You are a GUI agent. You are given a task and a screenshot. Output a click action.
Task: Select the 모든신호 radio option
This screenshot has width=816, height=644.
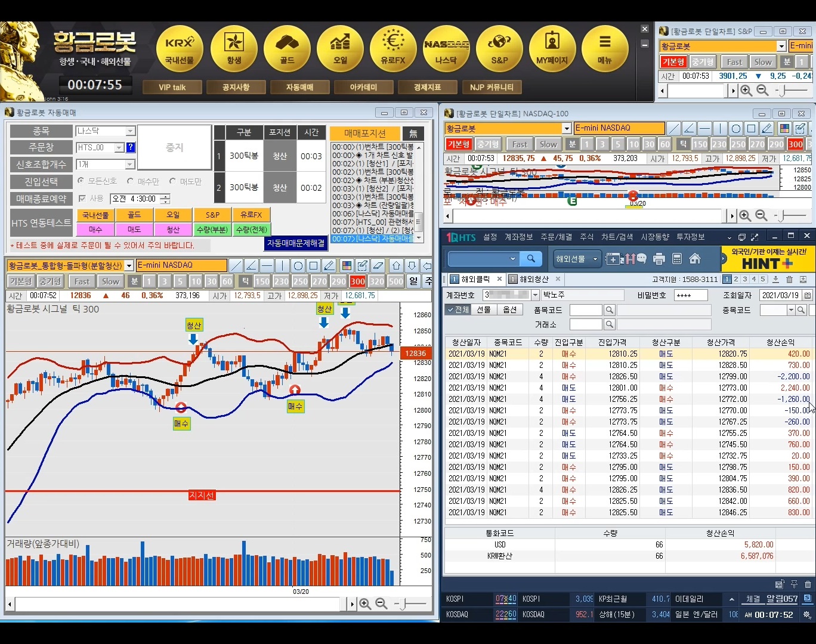[81, 181]
